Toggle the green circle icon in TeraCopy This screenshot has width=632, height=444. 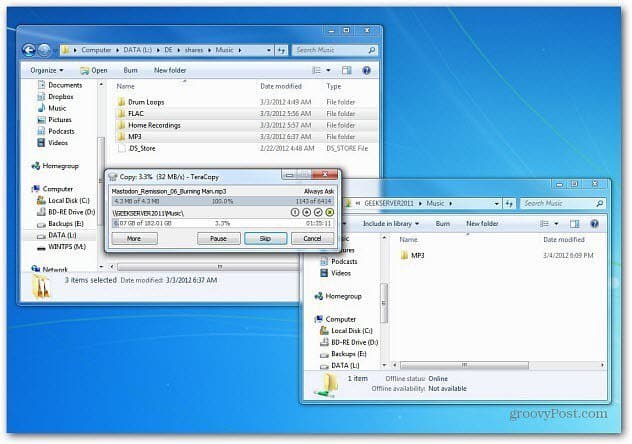(x=330, y=212)
